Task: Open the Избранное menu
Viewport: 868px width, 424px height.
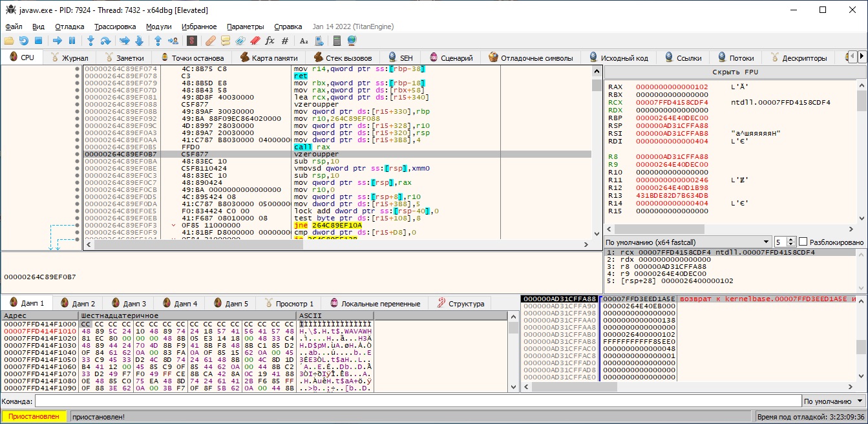Action: (199, 26)
